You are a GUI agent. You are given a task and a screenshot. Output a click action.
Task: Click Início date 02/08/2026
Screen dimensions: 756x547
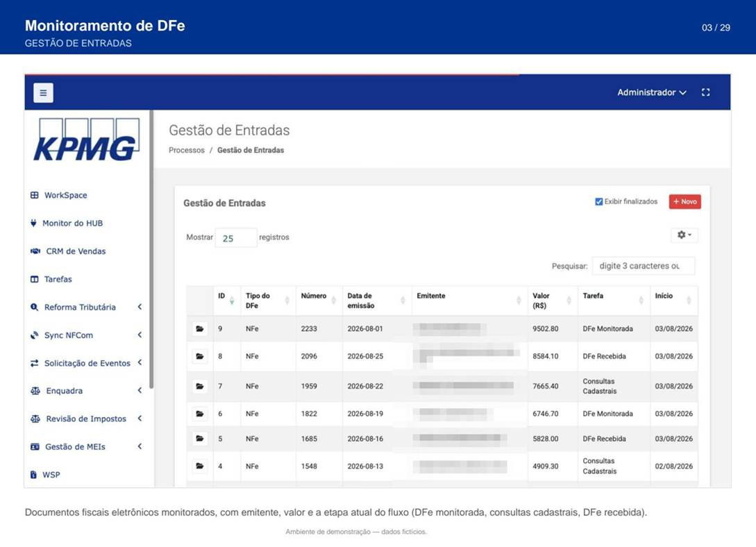[673, 466]
